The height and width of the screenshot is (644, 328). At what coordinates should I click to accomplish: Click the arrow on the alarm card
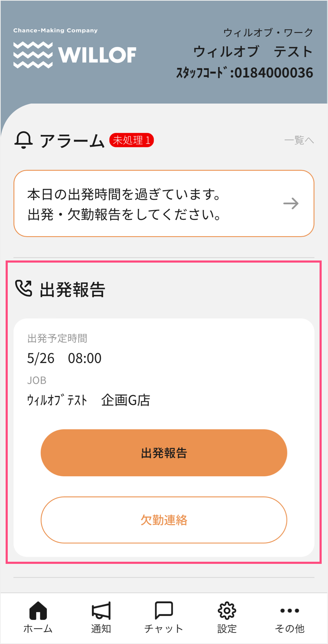[291, 204]
